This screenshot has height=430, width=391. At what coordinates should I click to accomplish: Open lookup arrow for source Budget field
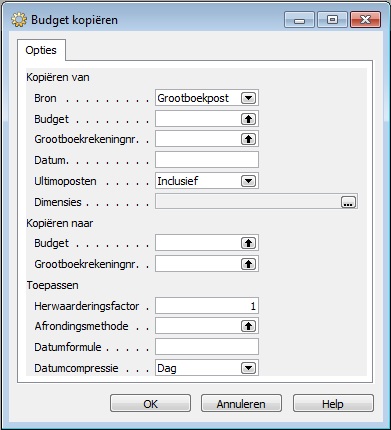(x=248, y=119)
